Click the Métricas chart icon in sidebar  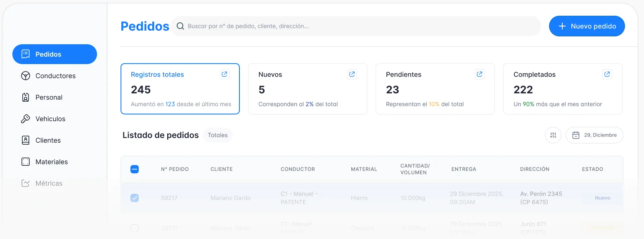click(26, 183)
